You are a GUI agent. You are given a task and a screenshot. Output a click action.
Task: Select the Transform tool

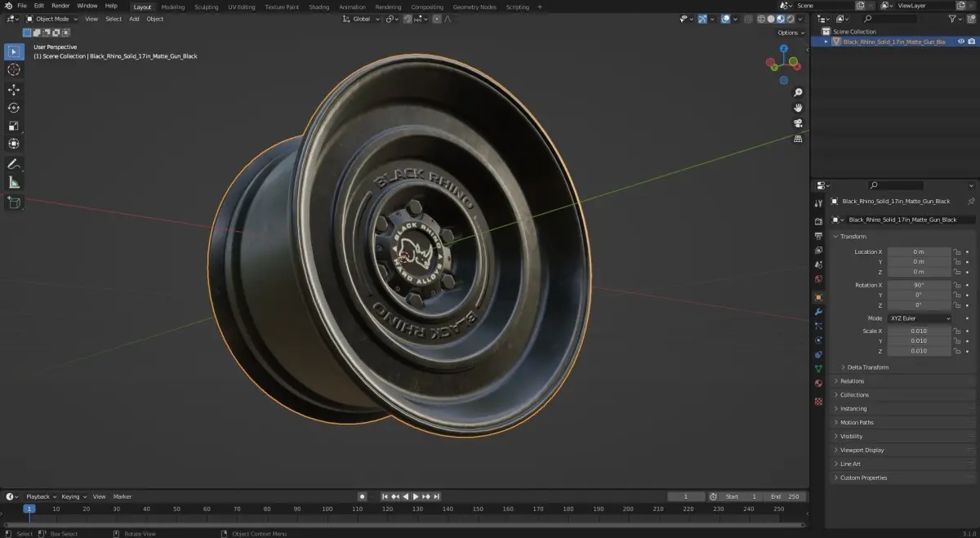click(x=14, y=144)
